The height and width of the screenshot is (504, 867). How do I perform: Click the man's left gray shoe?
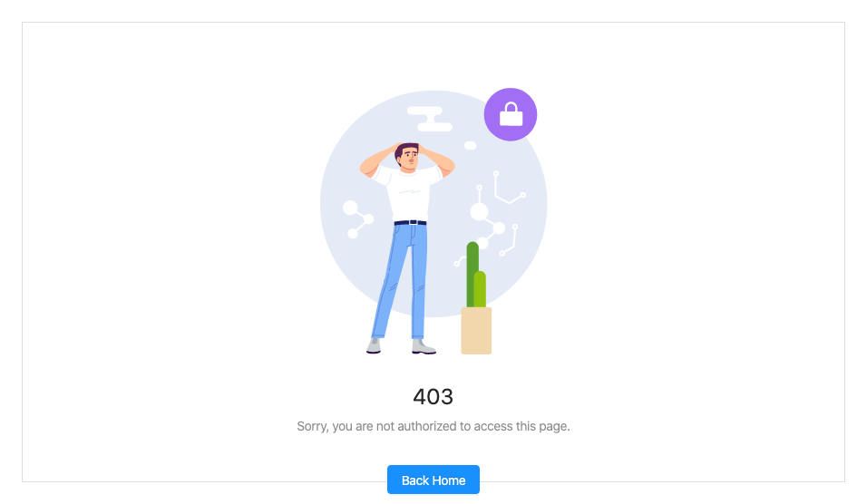click(x=374, y=346)
